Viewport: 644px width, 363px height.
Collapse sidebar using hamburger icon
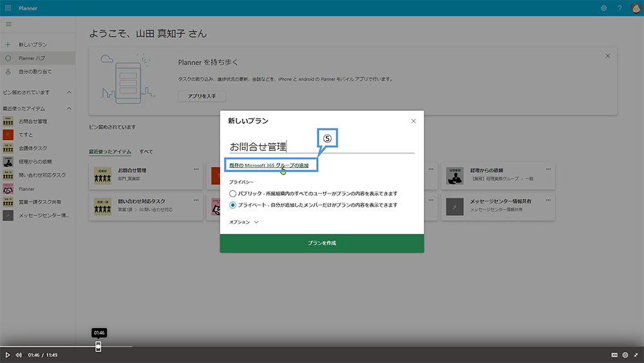(8, 25)
